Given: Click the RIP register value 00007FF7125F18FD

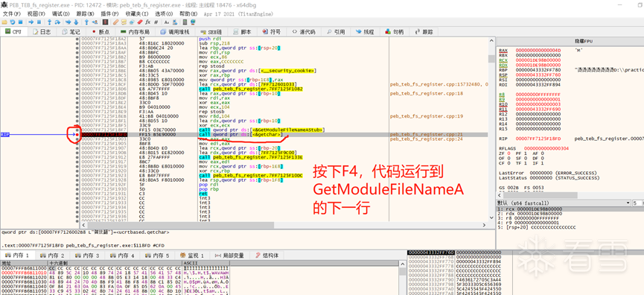Looking at the screenshot, I should 538,139.
